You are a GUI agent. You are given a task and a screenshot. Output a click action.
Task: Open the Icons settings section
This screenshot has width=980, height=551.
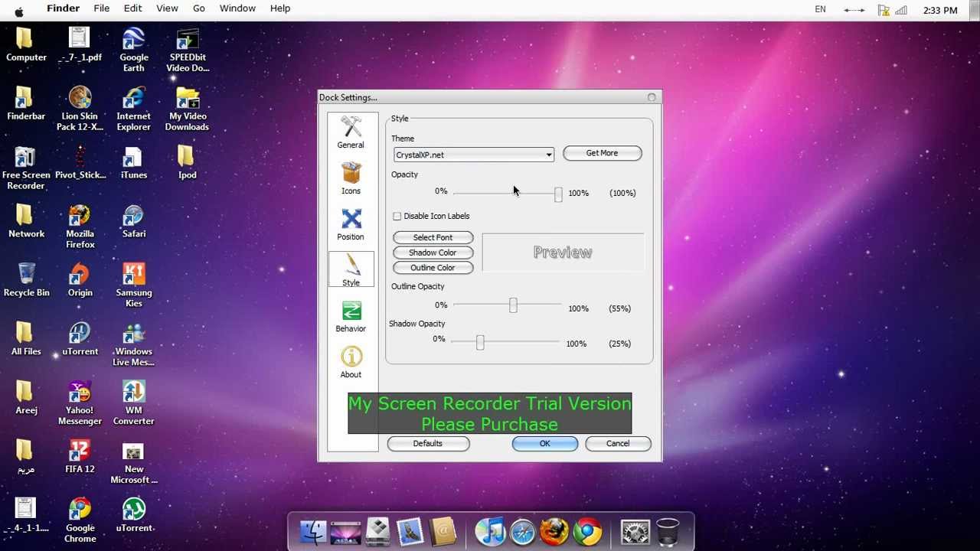coord(351,178)
